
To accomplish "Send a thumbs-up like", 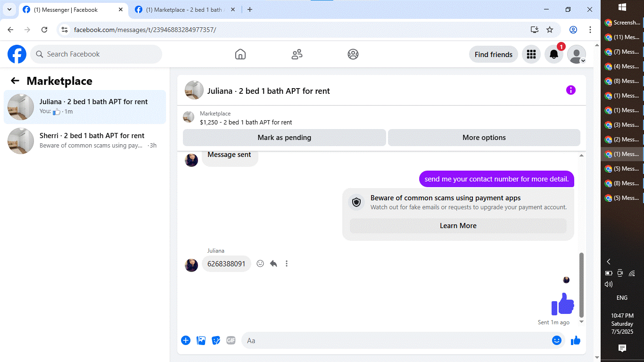I will (x=576, y=340).
